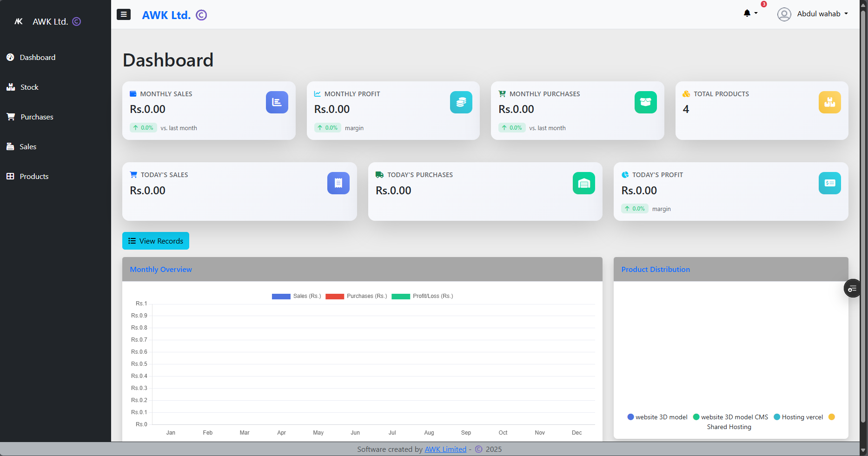
Task: Click the copyright icon in the footer
Action: tap(479, 449)
